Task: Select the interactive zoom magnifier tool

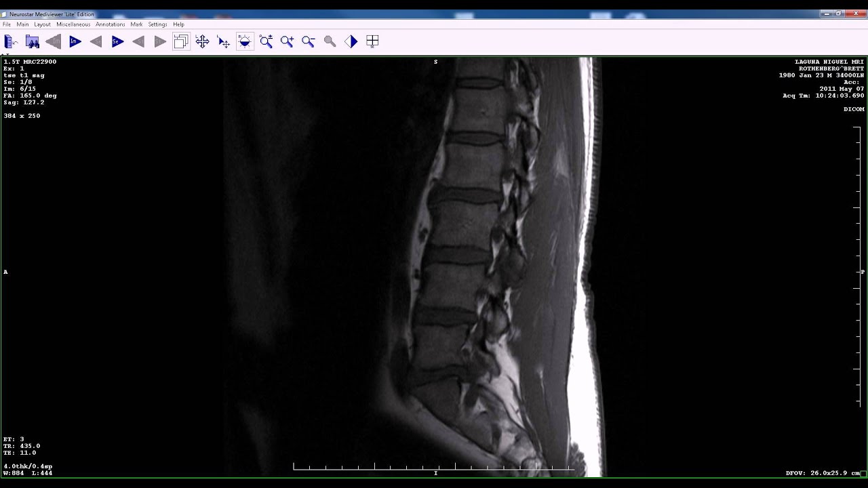Action: pos(266,42)
